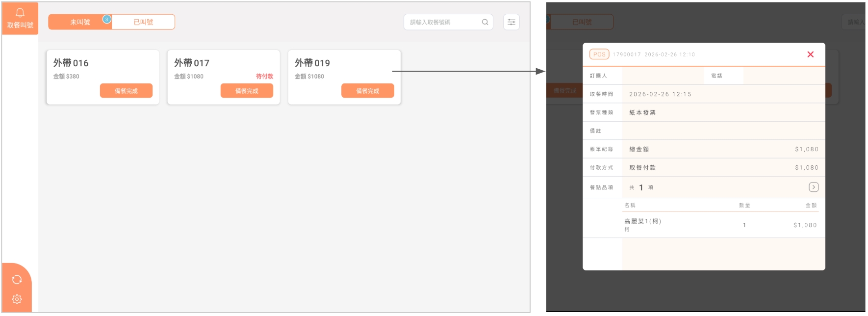Switch to 未叫號 tab
Screen dimensions: 868x316
[79, 22]
